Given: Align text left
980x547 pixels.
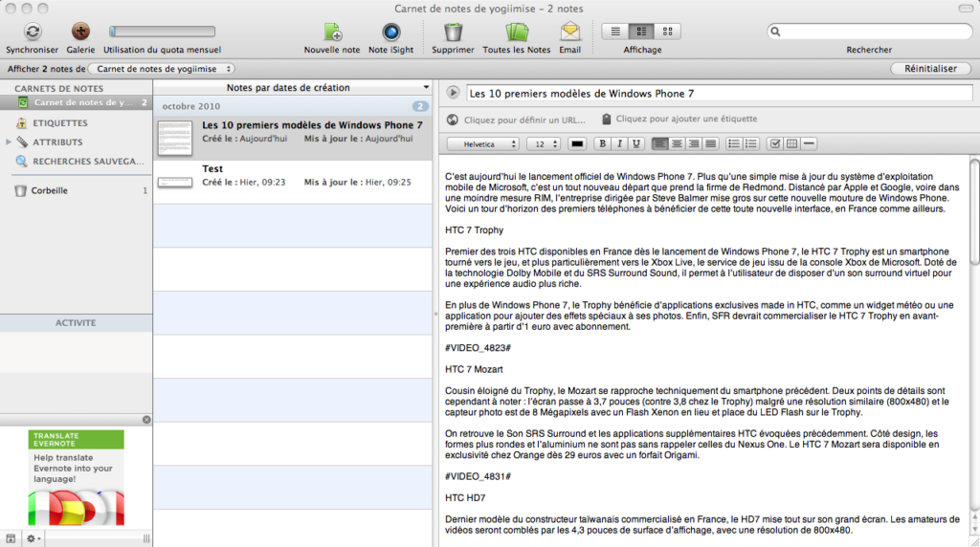Looking at the screenshot, I should 659,144.
